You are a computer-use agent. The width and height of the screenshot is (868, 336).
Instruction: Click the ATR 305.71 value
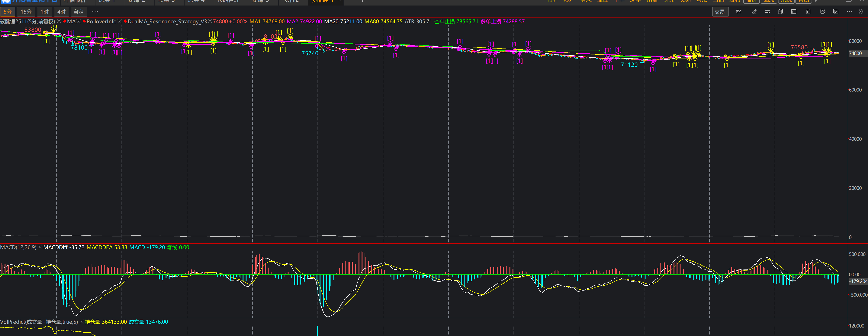click(418, 22)
